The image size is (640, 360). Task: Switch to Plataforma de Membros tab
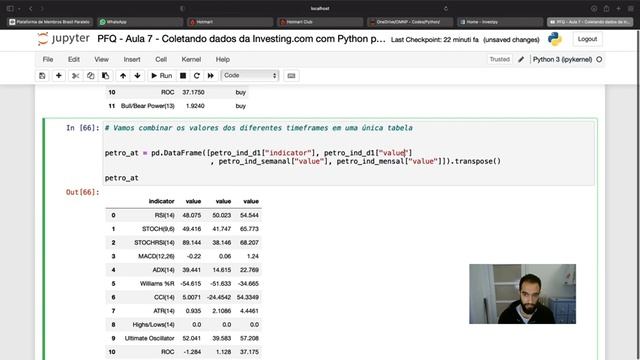click(x=49, y=22)
